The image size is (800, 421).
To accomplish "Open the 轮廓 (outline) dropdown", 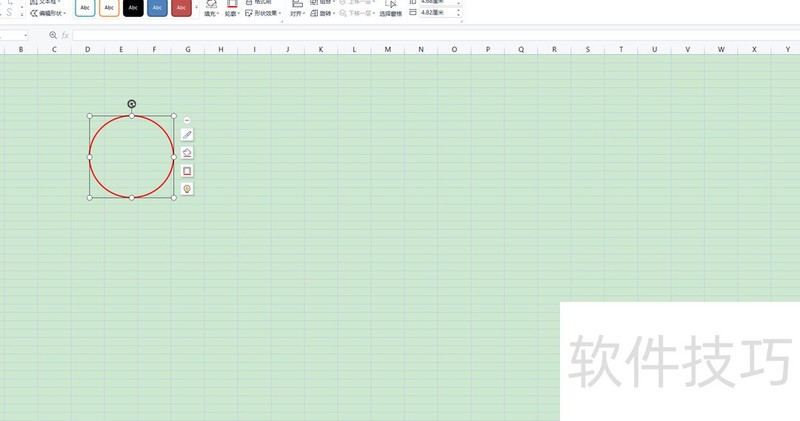I will point(232,14).
